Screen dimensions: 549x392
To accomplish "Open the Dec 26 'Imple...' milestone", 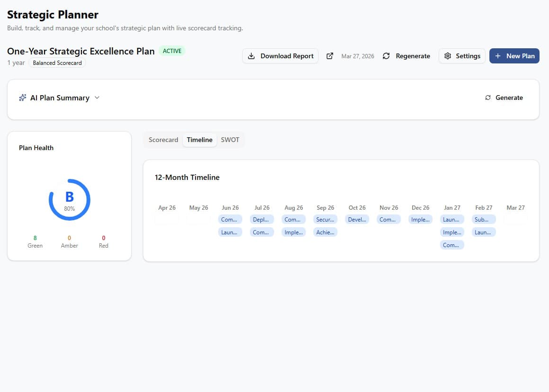I will 420,220.
